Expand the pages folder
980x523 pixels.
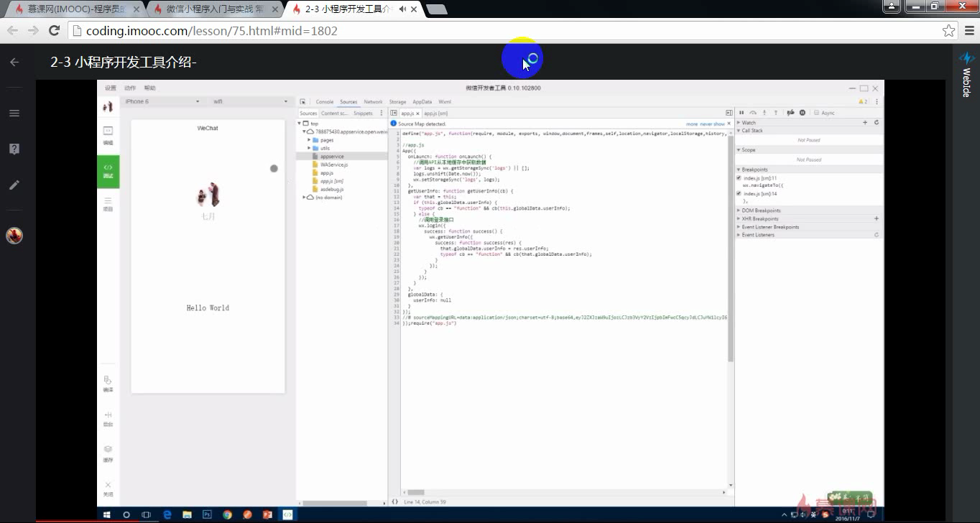tap(309, 140)
